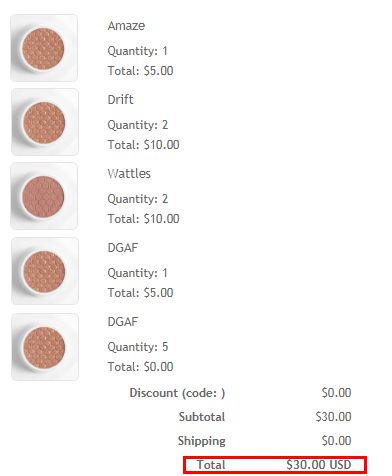Open the Drift eyeshadow thumbnail image
The image size is (392, 476).
tap(45, 122)
